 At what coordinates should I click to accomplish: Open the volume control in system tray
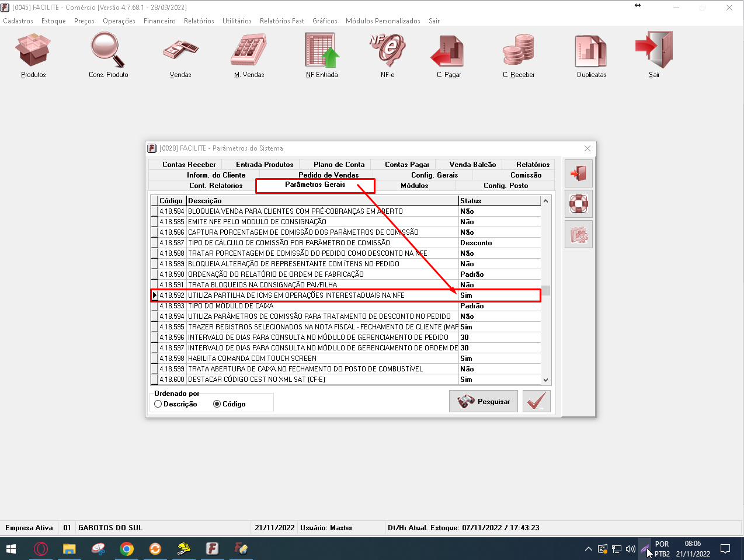631,549
